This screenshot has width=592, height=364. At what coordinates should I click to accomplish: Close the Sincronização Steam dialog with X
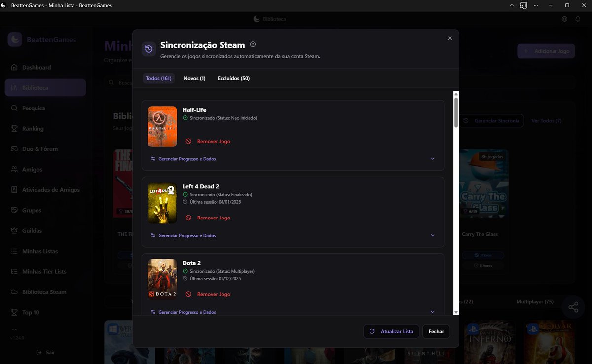coord(450,38)
